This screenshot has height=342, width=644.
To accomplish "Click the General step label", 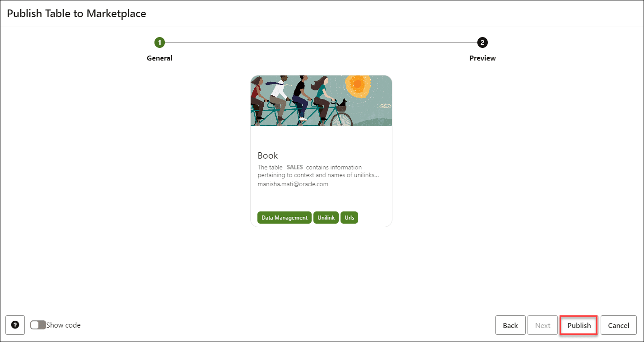I will 159,58.
